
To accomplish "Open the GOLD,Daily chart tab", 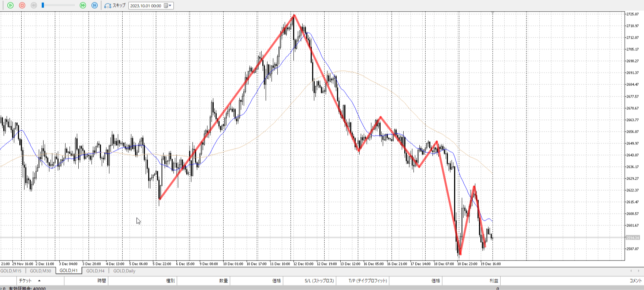I will (x=124, y=271).
